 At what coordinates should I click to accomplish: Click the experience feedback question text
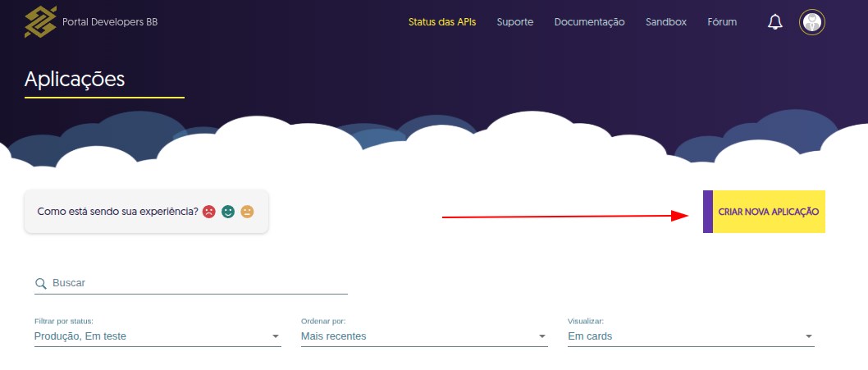pyautogui.click(x=117, y=212)
